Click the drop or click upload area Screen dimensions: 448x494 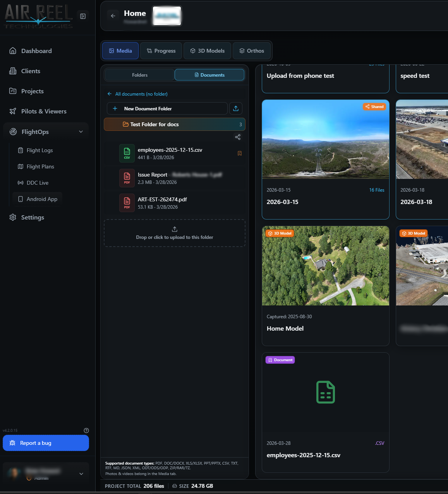175,233
